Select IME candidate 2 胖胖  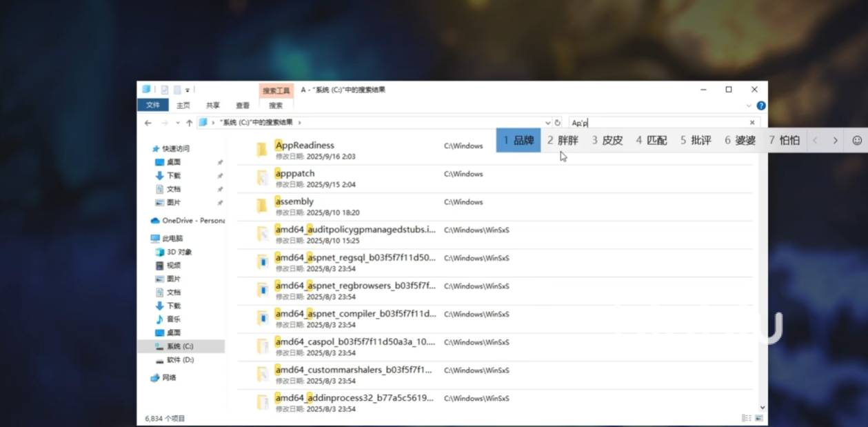pos(563,140)
